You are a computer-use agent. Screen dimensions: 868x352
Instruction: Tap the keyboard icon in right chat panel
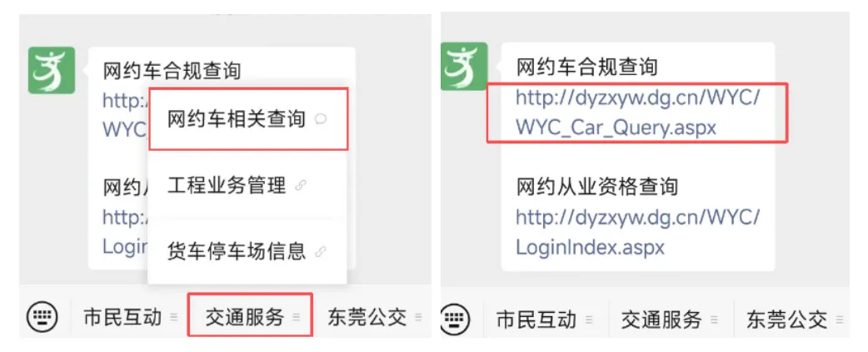tap(456, 319)
